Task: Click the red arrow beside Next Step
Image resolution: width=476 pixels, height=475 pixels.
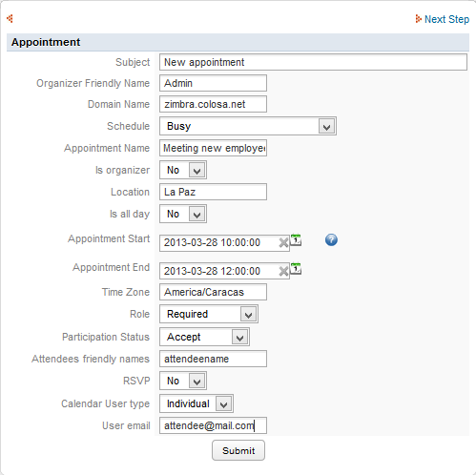Action: click(x=418, y=19)
